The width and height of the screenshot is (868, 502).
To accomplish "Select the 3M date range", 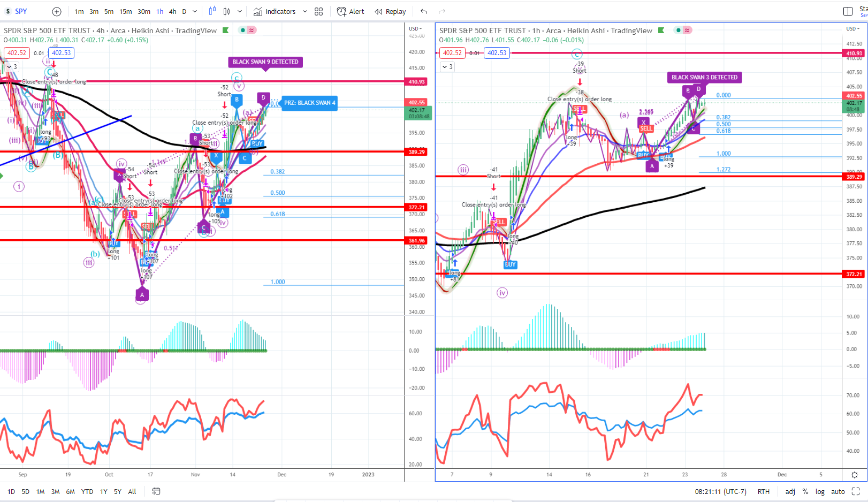I will point(55,491).
